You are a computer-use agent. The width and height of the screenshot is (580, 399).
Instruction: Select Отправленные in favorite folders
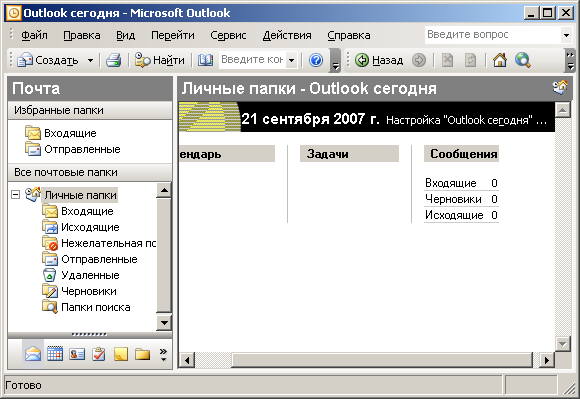[73, 149]
